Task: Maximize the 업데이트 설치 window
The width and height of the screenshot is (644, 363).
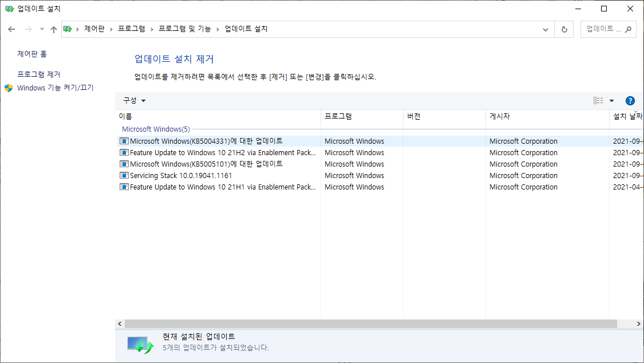Action: 604,9
